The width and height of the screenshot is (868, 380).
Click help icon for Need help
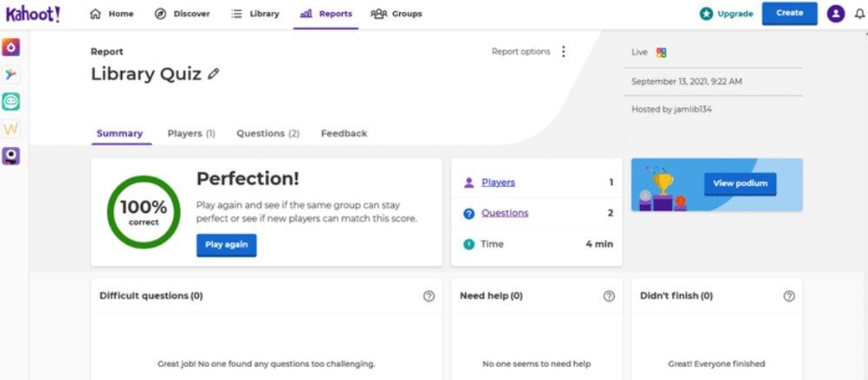click(x=609, y=296)
